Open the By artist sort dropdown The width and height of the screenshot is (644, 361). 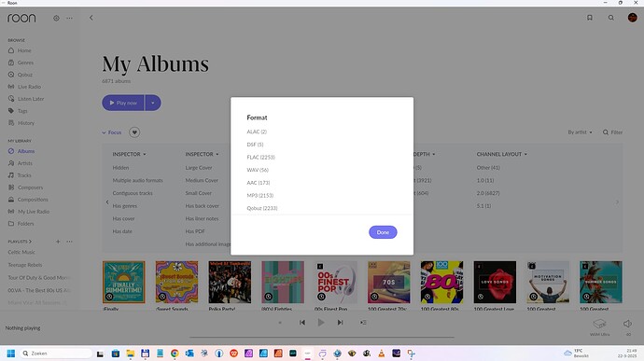(580, 132)
